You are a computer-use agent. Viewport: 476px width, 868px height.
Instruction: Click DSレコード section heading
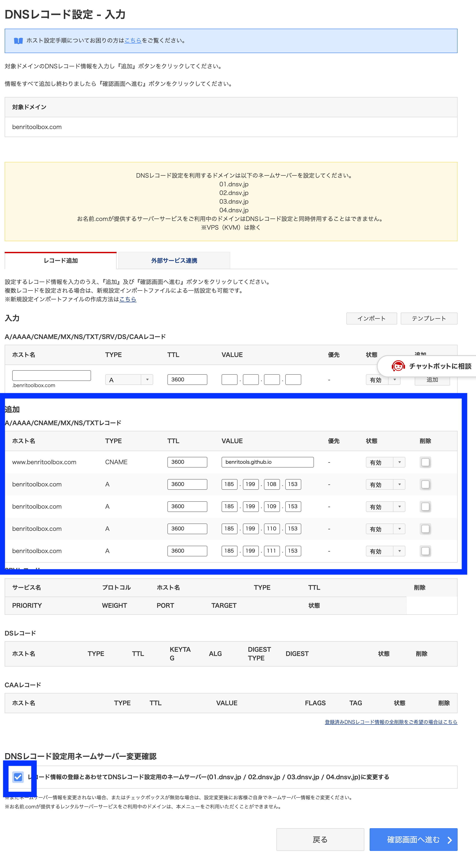(20, 633)
